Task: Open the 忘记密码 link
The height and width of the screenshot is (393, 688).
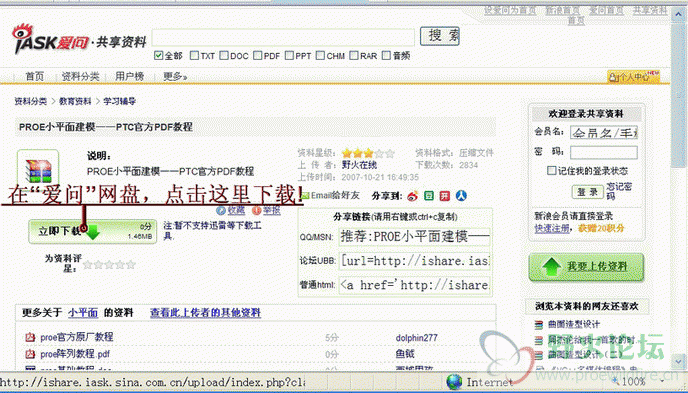Action: coord(619,191)
